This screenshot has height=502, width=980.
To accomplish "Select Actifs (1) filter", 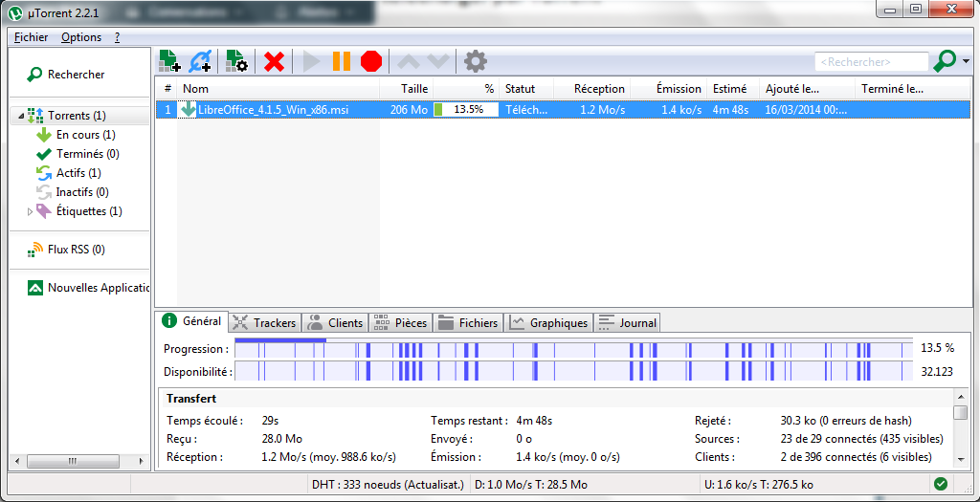I will [x=78, y=173].
